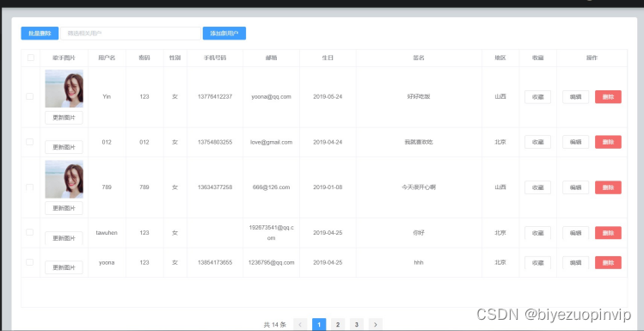The width and height of the screenshot is (644, 331).
Task: Open favorites for user Yin
Action: coord(537,97)
